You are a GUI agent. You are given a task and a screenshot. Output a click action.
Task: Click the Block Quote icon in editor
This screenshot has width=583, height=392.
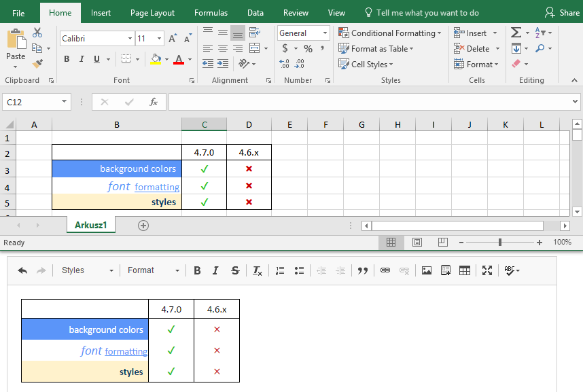pyautogui.click(x=363, y=271)
